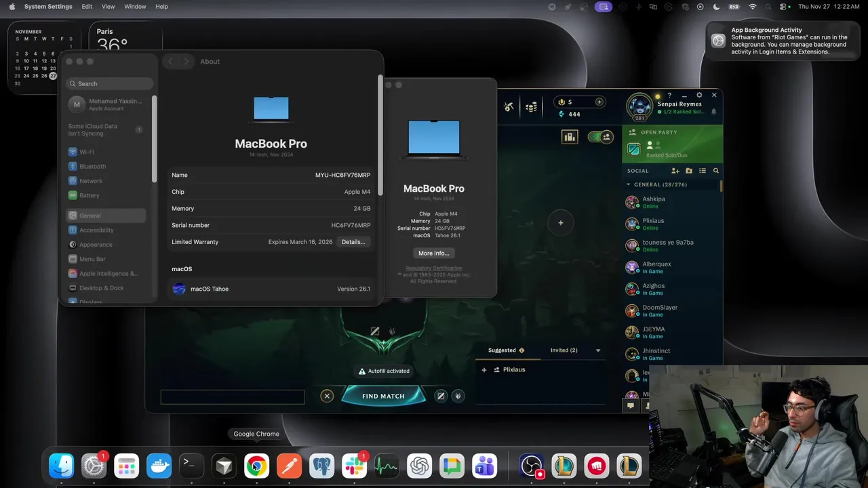Viewport: 868px width, 488px height.
Task: Click friend Ashkipa in Social list
Action: (671, 202)
